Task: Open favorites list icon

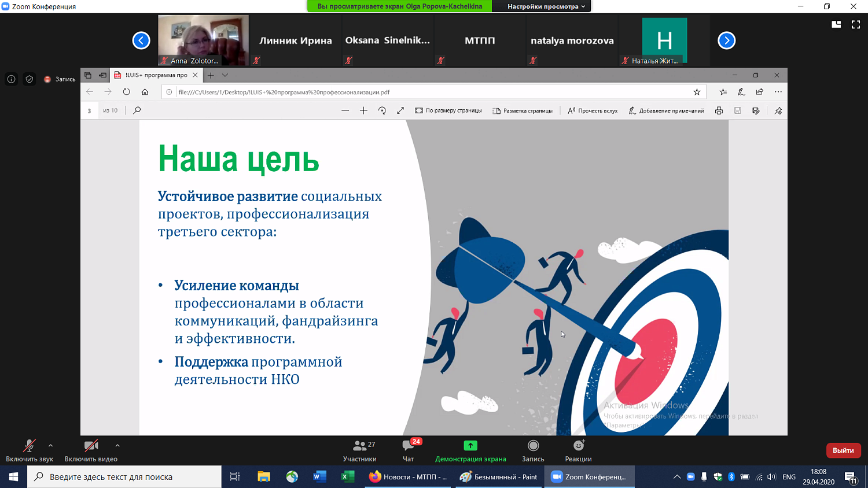Action: click(x=723, y=92)
